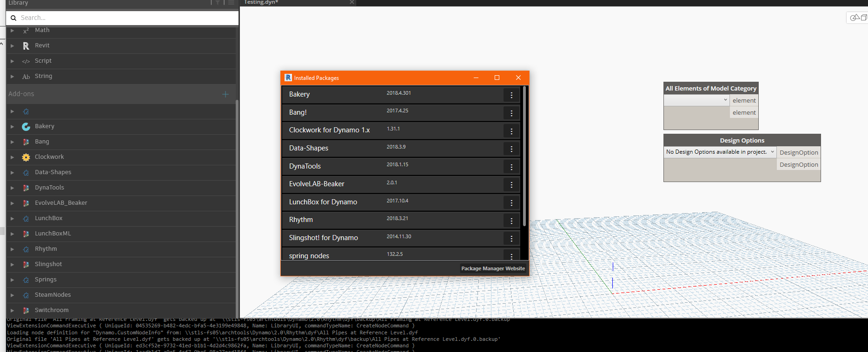Viewport: 868px width, 352px height.
Task: Click the Math x² icon in library
Action: [x=26, y=31]
